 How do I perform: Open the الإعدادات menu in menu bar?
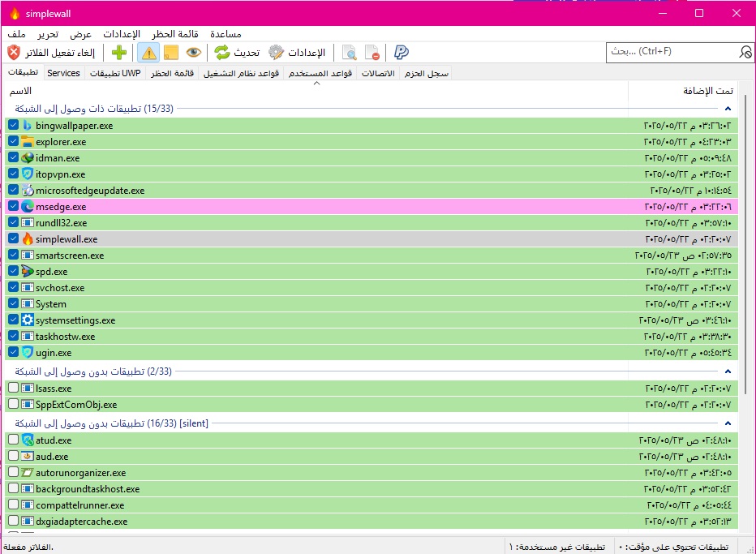coord(122,34)
